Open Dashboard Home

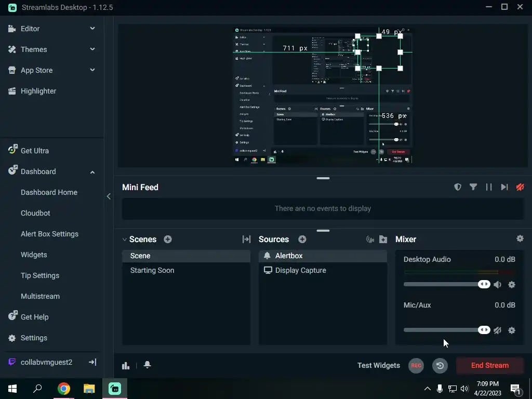pos(49,192)
